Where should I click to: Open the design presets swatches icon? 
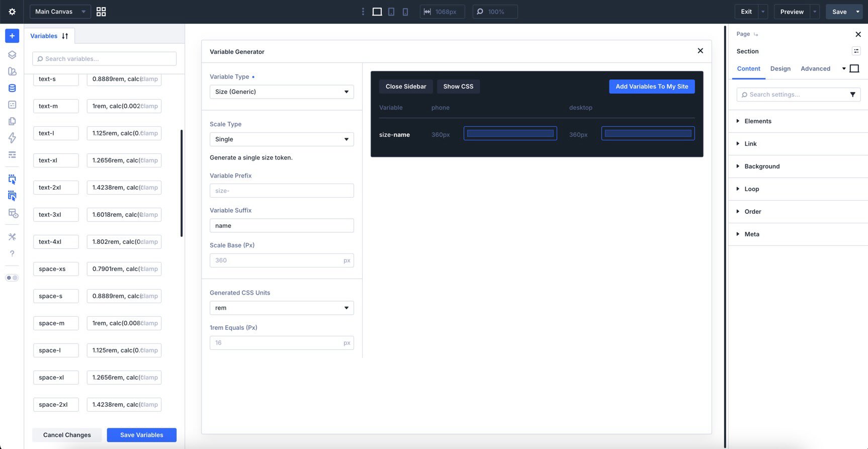(x=12, y=71)
